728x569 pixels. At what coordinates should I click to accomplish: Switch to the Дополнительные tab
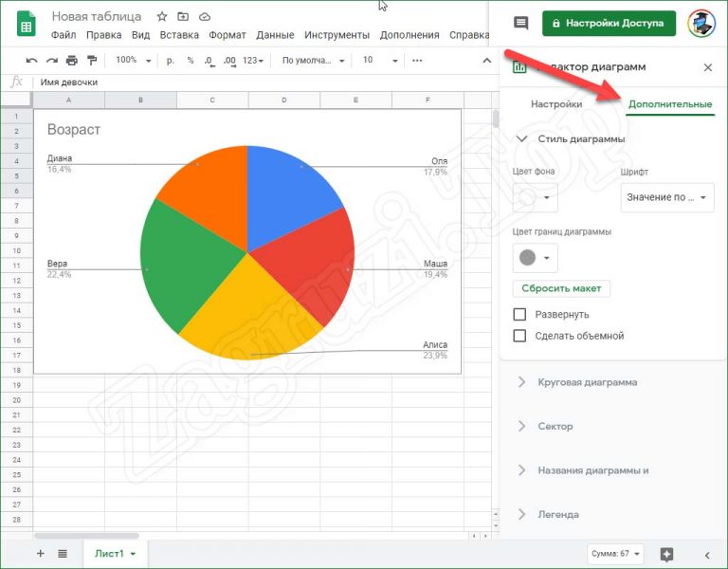click(x=670, y=104)
